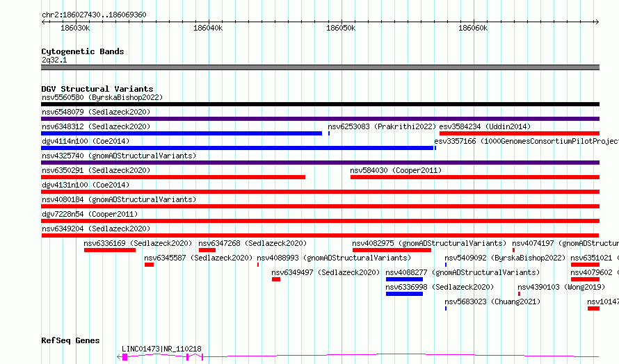Screen dimensions: 619x364
Task: Click the nsv6336998 (Sedlazeck2020) label
Action: point(440,287)
